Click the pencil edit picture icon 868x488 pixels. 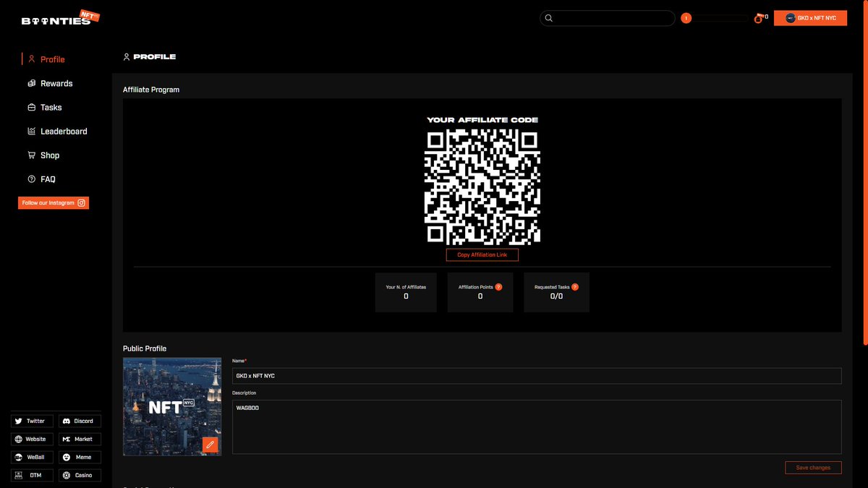(210, 445)
